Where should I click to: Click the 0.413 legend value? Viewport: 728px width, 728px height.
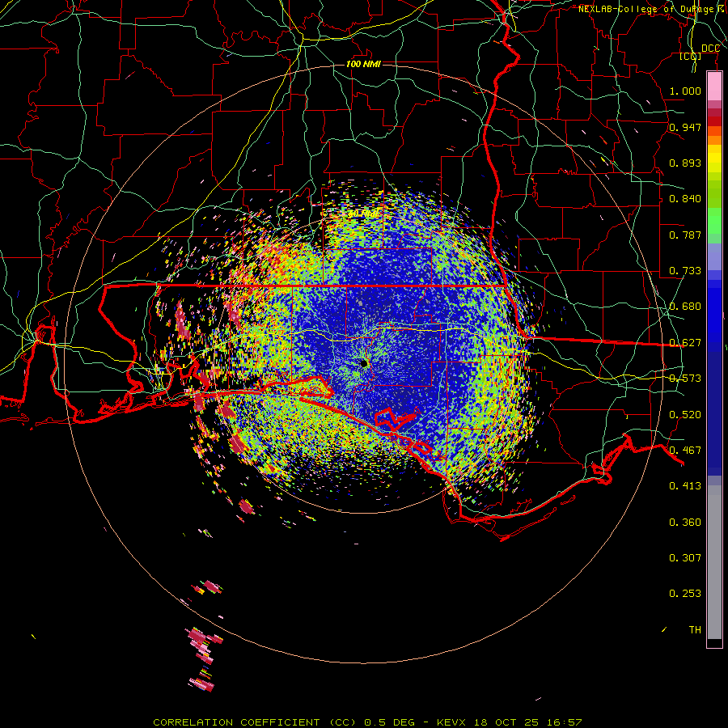pos(685,486)
